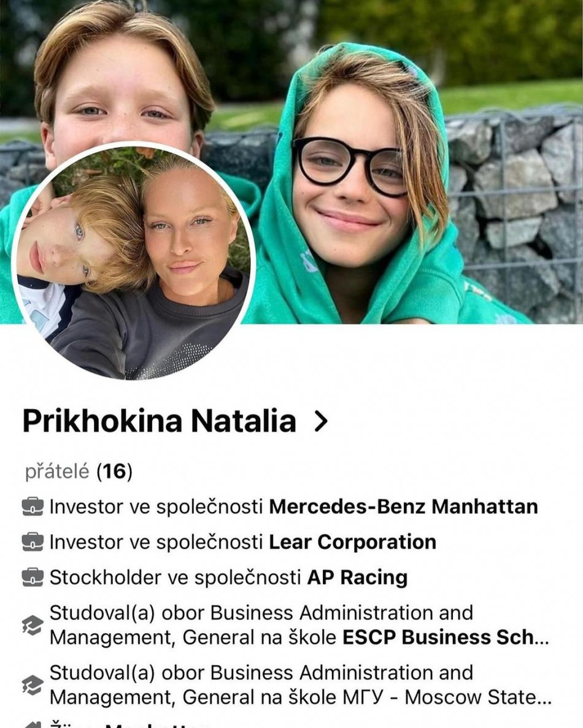Click briefcase icon beside Mercedes-Benz Manhattan
Image resolution: width=583 pixels, height=728 pixels.
click(33, 507)
